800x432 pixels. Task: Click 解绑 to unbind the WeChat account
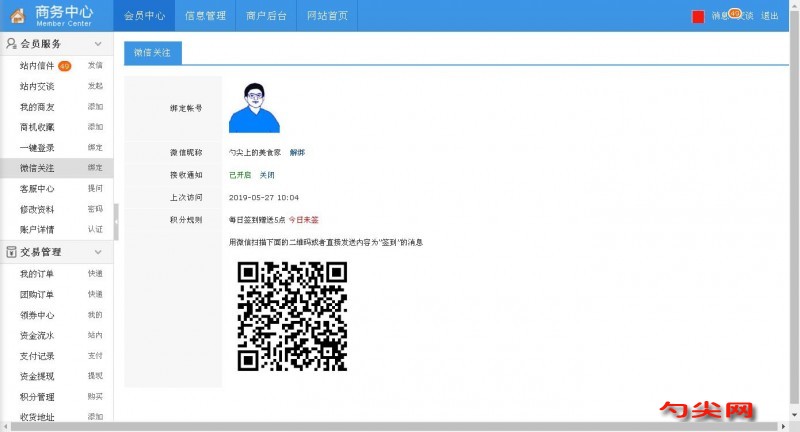[x=297, y=152]
